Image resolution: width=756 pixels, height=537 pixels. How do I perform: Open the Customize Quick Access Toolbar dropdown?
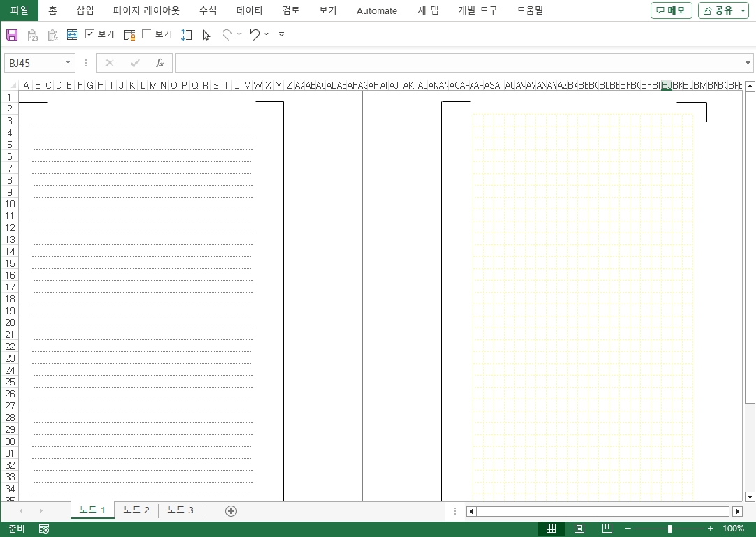[281, 34]
